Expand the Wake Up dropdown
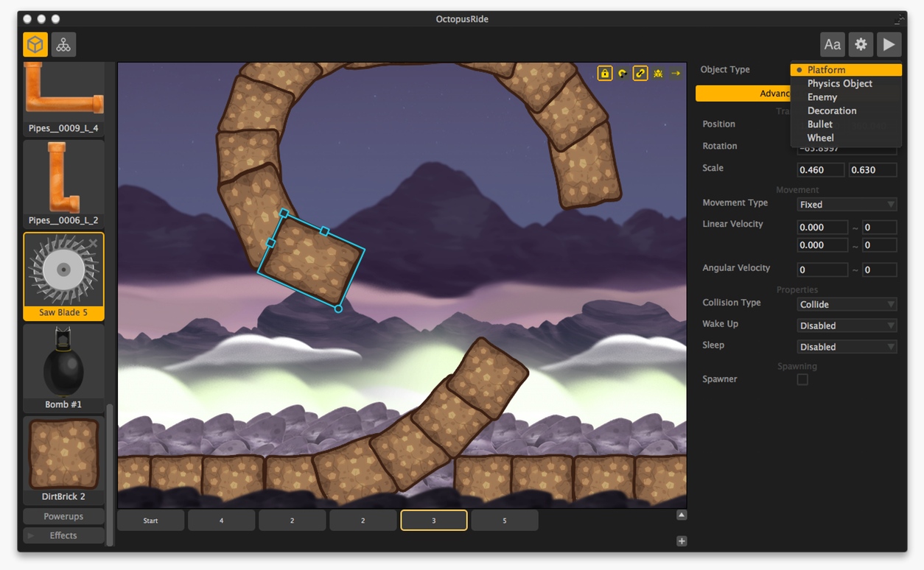This screenshot has width=924, height=570. (847, 326)
